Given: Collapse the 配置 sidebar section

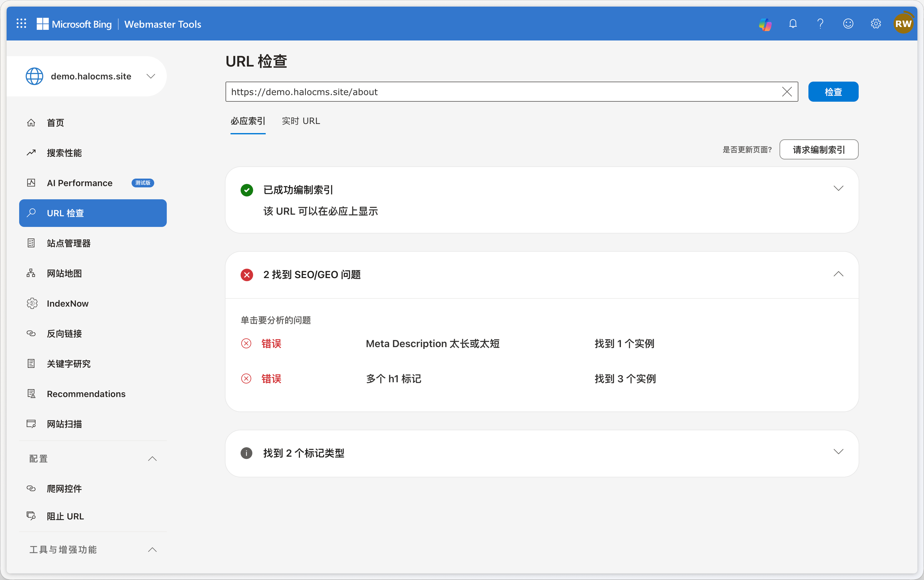Looking at the screenshot, I should click(152, 459).
